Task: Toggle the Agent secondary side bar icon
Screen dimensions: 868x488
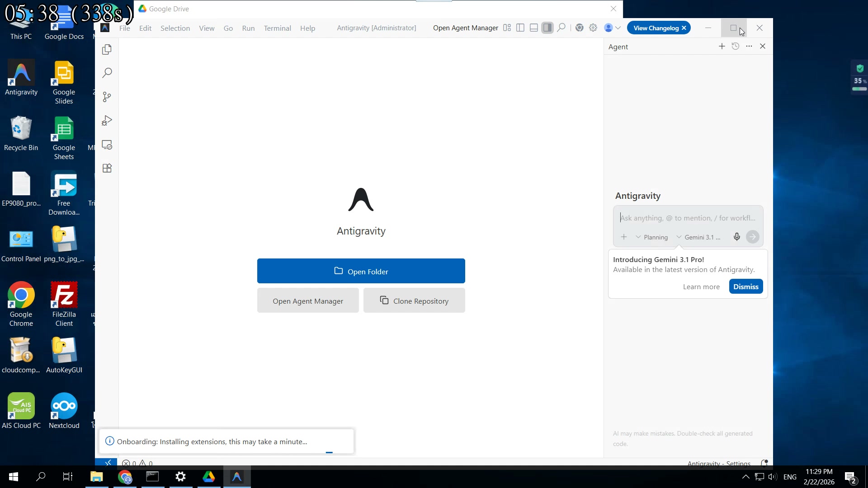Action: (547, 28)
